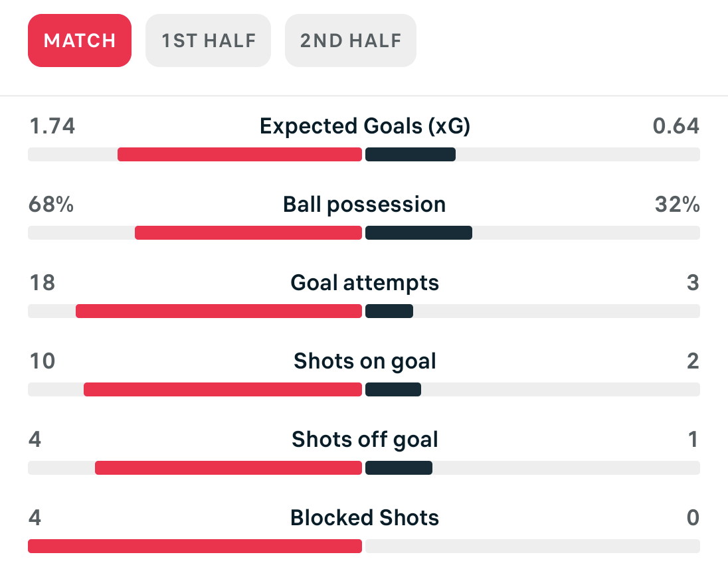The image size is (728, 583).
Task: Click the red Expected Goals bar
Action: point(240,155)
